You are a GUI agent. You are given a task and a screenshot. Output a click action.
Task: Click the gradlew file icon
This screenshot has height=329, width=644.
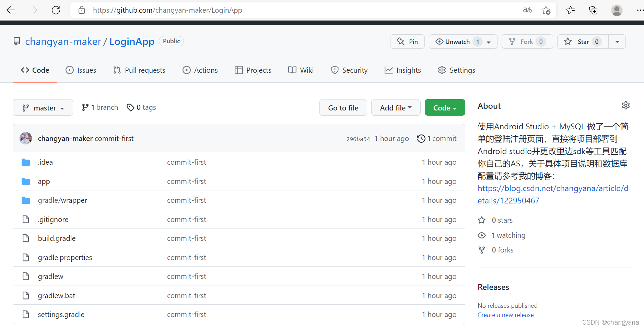point(26,276)
